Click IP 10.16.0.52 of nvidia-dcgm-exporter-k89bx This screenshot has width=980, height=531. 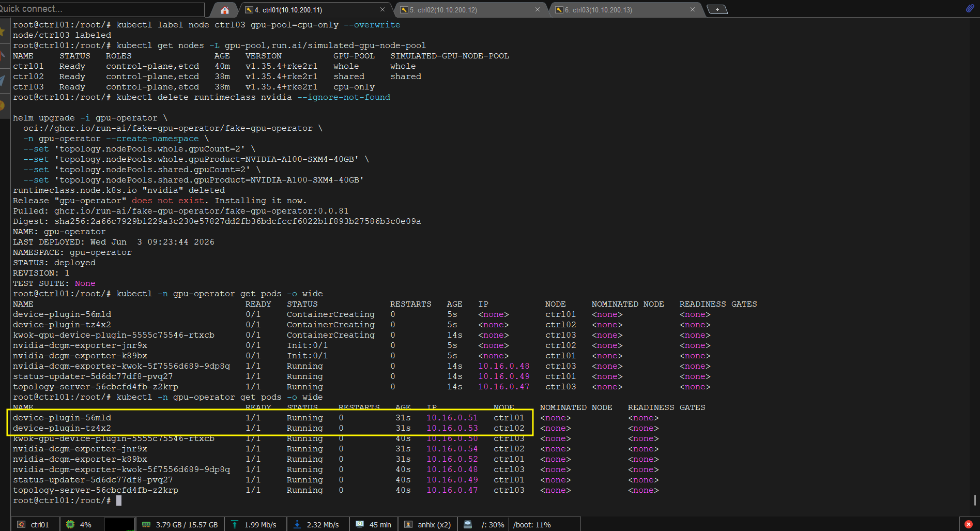coord(452,459)
